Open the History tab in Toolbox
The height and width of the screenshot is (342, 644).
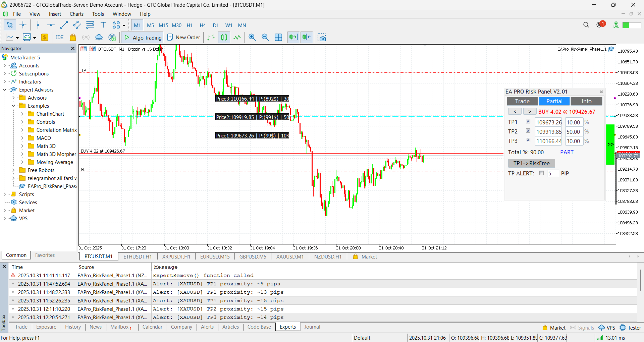(73, 327)
